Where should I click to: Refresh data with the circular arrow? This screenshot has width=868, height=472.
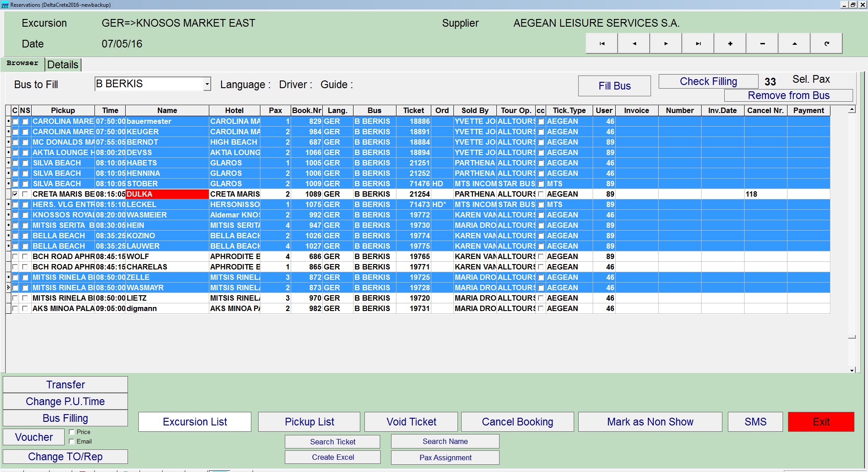826,44
